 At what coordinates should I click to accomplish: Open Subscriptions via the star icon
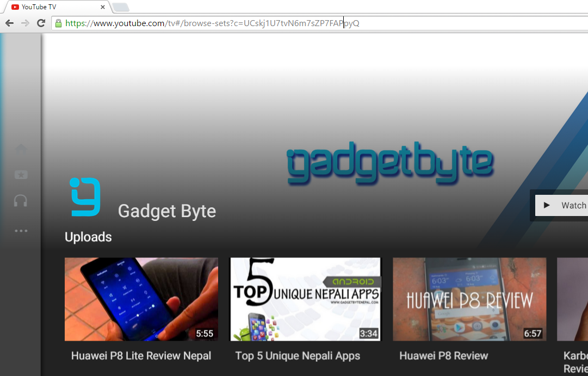(21, 175)
